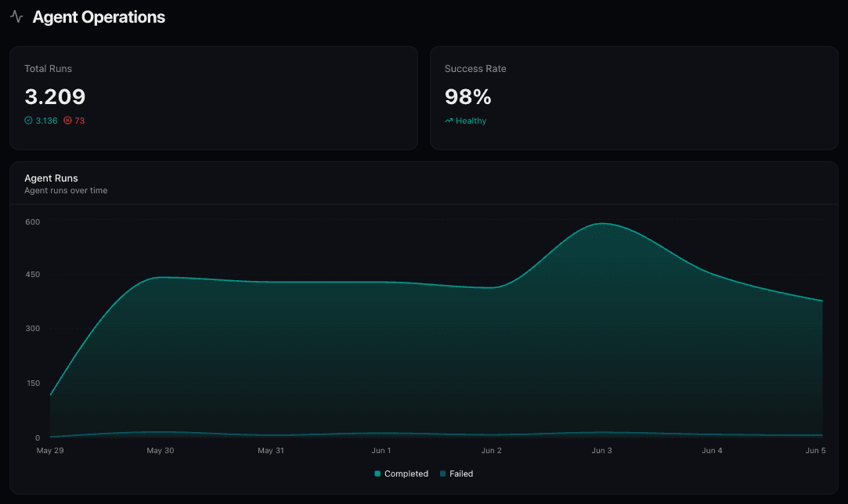Click the Jun 2 x-axis label
848x504 pixels.
coord(492,451)
